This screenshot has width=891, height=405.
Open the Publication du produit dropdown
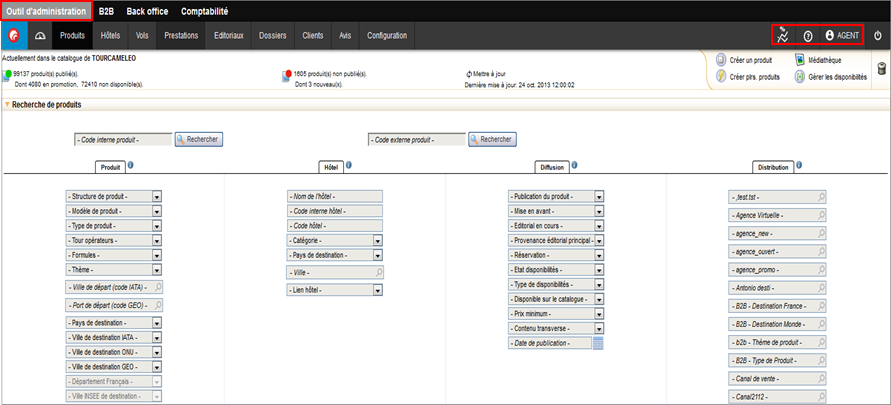(598, 197)
